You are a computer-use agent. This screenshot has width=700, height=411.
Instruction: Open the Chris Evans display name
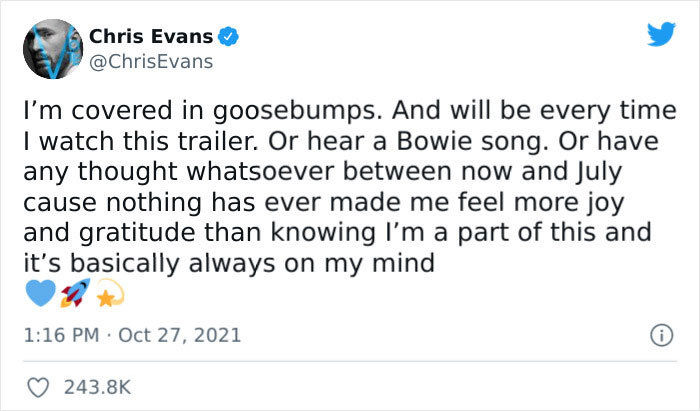[151, 37]
